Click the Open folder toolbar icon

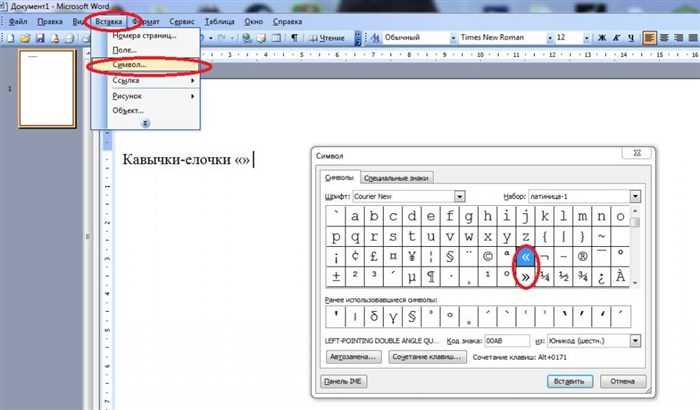[25, 38]
